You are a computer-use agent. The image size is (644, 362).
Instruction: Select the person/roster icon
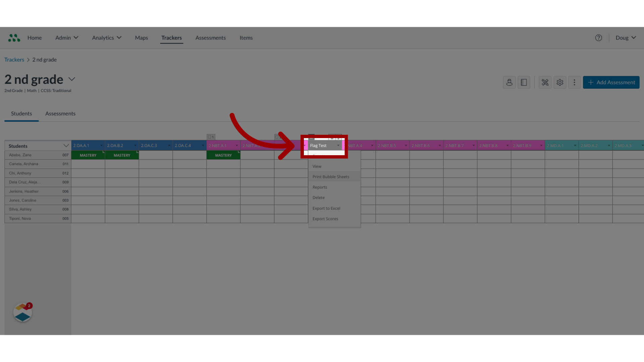point(509,82)
